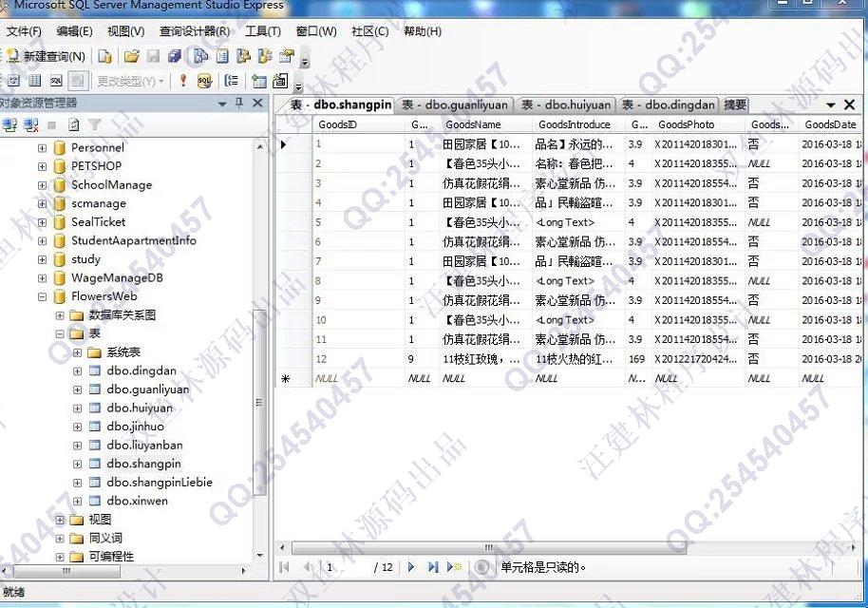Switch to the 摘要 tab

coord(735,104)
